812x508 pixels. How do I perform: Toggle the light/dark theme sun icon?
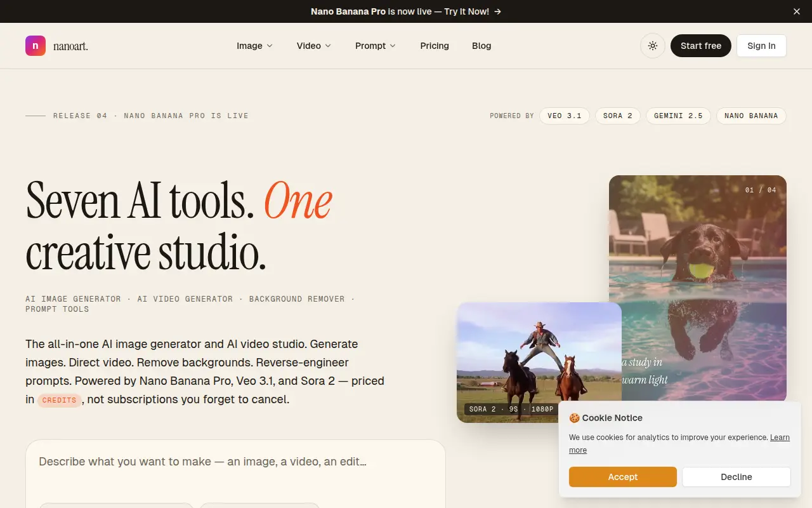pyautogui.click(x=653, y=46)
